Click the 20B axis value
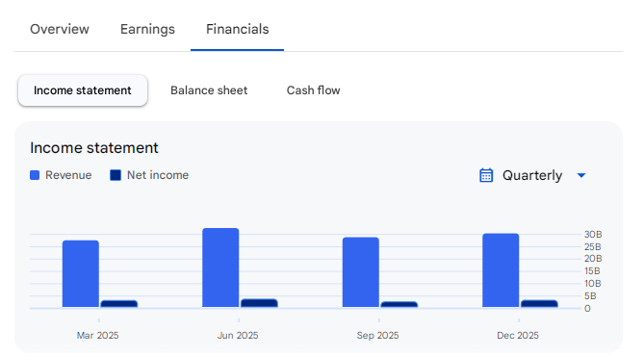This screenshot has width=644, height=356. coord(593,259)
